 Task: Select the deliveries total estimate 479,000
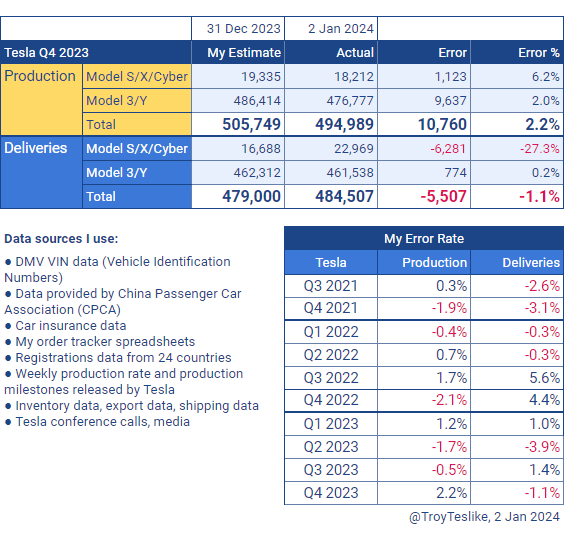point(238,196)
